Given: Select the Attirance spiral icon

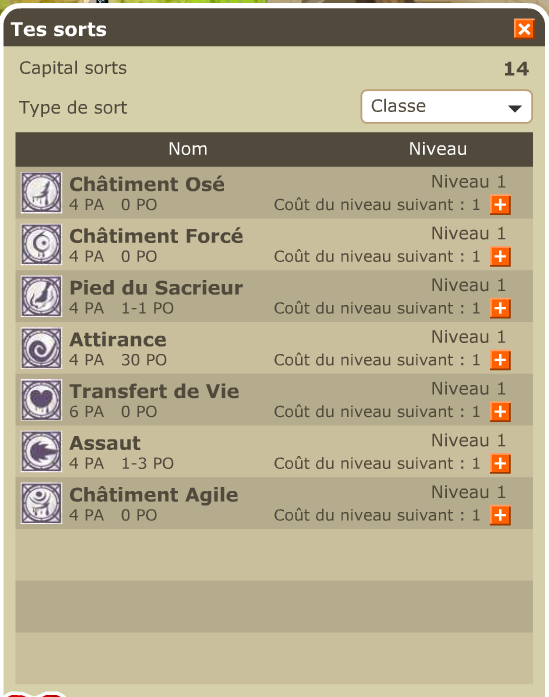Looking at the screenshot, I should click(41, 348).
